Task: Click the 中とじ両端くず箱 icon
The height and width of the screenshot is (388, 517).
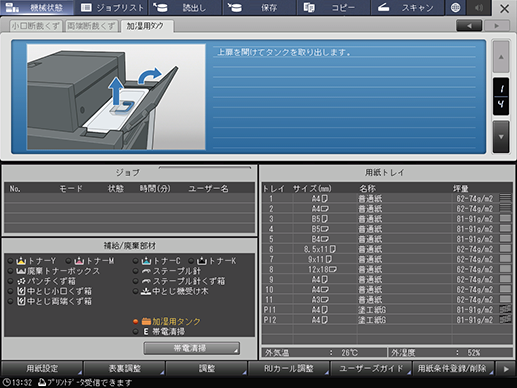Action: point(21,301)
